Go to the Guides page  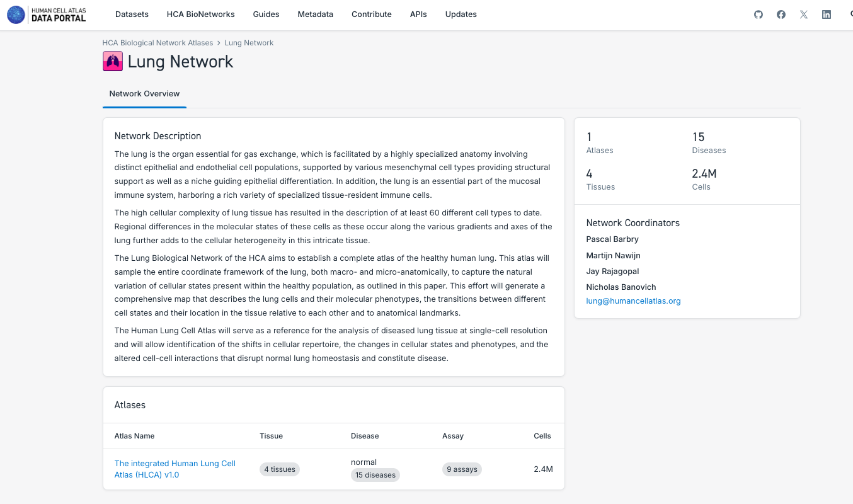pos(266,14)
